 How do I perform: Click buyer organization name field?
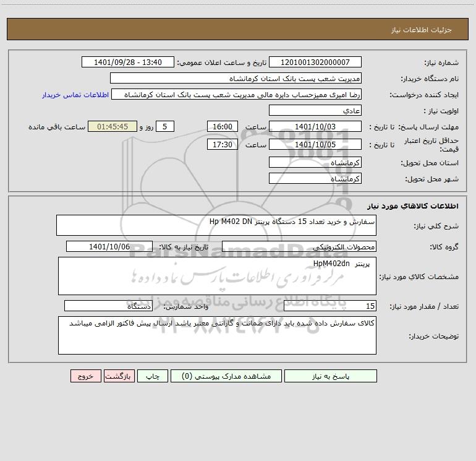[236, 78]
